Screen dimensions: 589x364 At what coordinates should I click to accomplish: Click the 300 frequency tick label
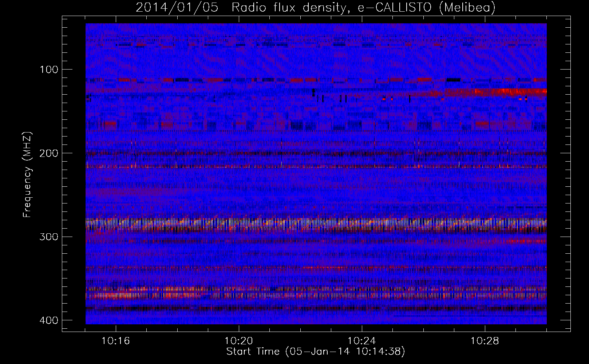click(48, 237)
